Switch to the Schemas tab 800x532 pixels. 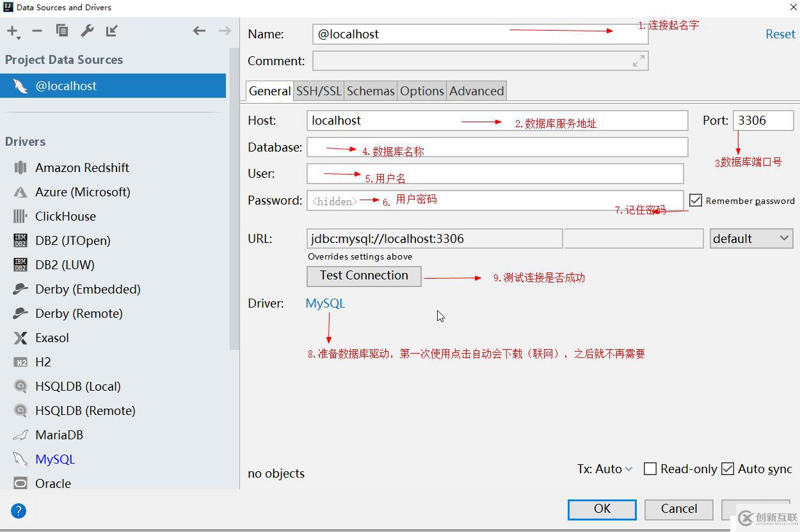tap(371, 91)
